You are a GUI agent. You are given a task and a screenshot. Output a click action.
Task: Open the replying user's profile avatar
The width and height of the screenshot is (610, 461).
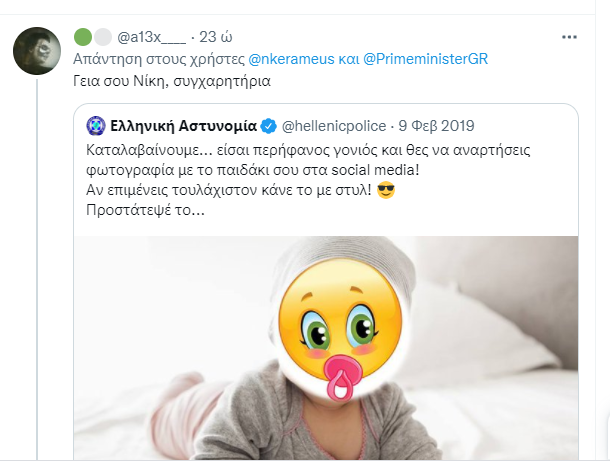pos(37,51)
